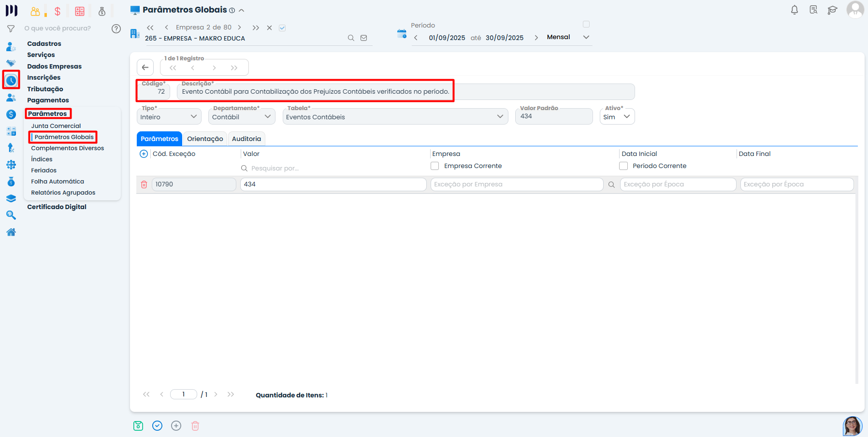Click the Exceção por Empresa field
Image resolution: width=868 pixels, height=437 pixels.
(x=516, y=184)
